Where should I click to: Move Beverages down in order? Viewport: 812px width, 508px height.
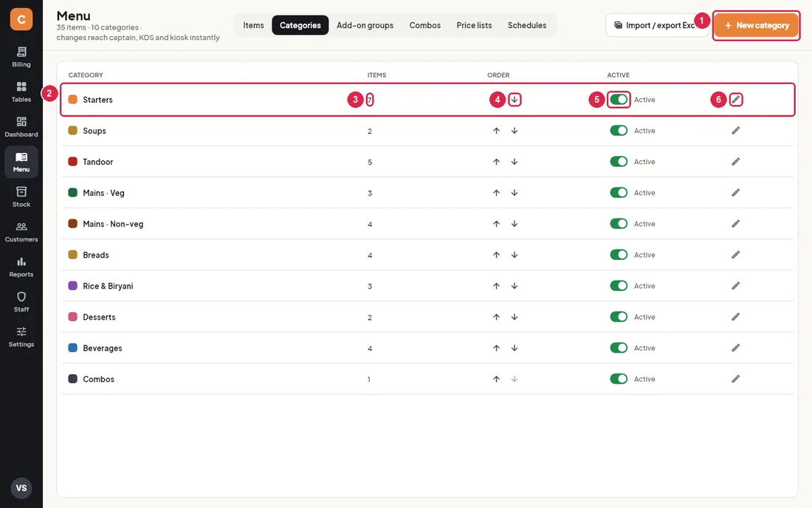pos(515,348)
